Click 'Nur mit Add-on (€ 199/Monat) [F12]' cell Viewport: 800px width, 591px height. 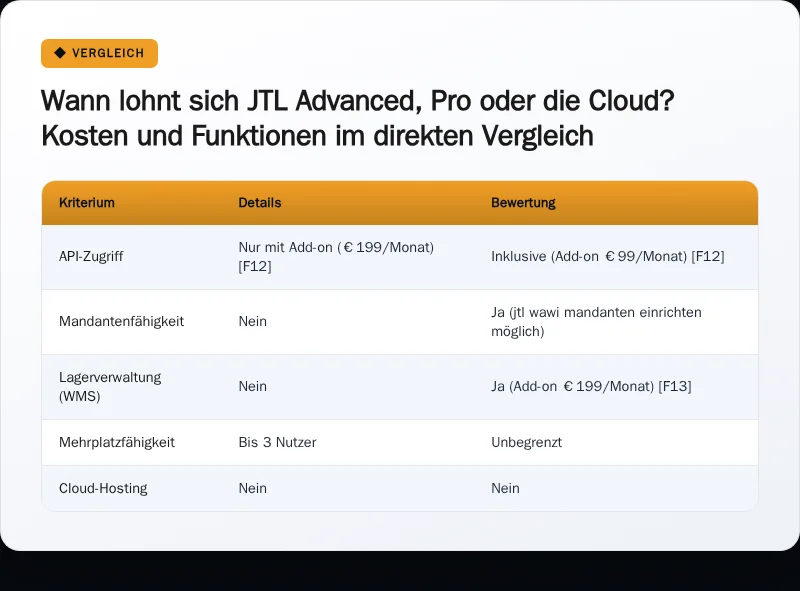336,257
